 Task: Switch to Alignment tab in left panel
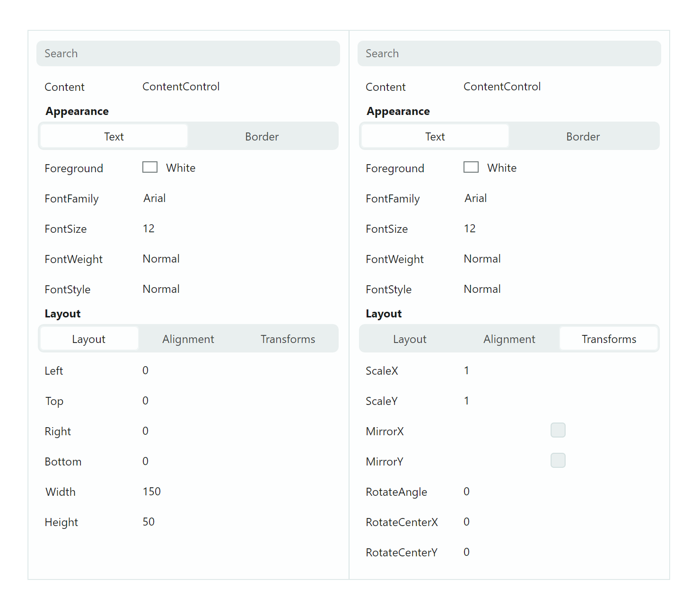188,339
